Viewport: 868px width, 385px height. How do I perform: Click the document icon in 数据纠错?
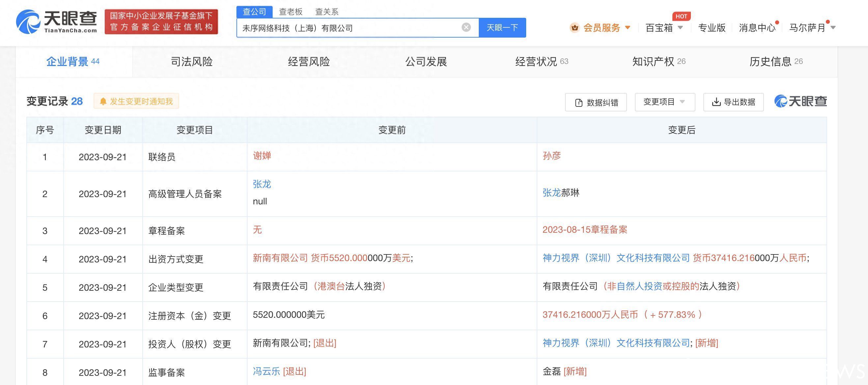click(x=579, y=103)
